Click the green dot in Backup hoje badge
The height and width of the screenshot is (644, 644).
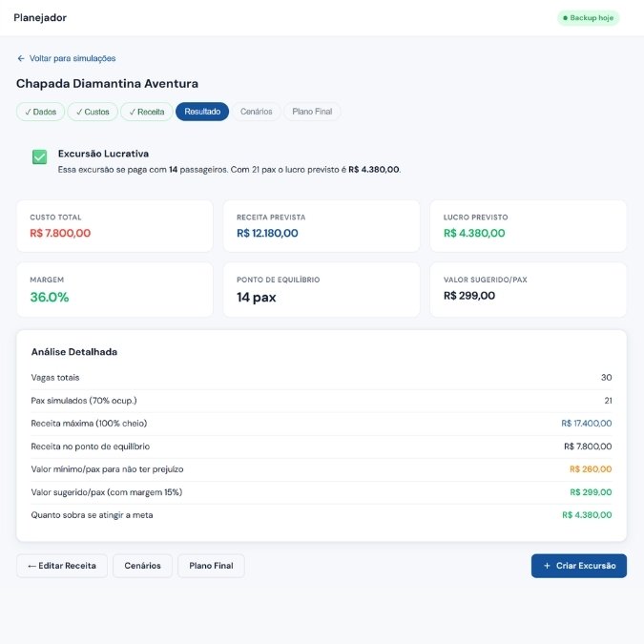tap(565, 18)
